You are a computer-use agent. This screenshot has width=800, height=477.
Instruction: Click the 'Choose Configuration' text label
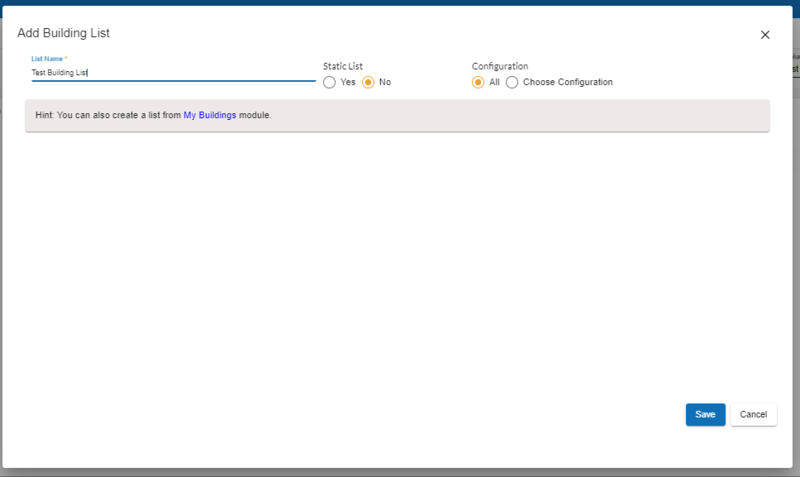click(x=567, y=82)
